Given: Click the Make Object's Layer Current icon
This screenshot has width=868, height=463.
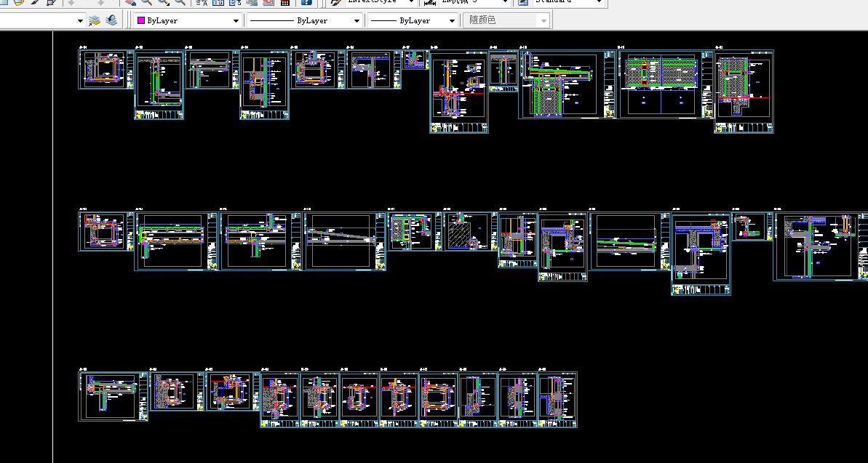Looking at the screenshot, I should (95, 20).
